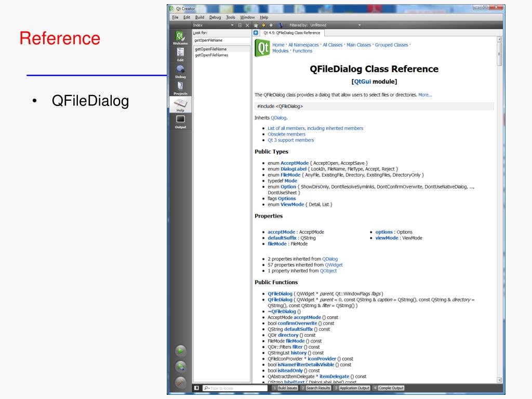
Task: Toggle the sidebar with the bottom-bar icon
Action: pos(196,388)
